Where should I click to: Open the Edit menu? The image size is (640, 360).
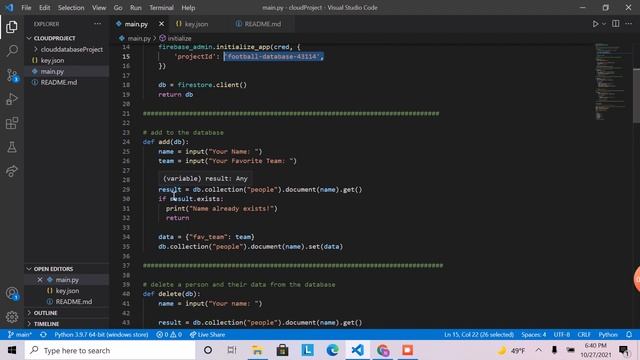click(x=44, y=8)
